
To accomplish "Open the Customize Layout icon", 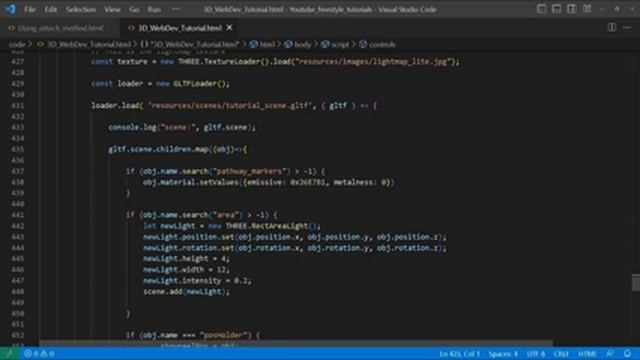I will pyautogui.click(x=587, y=9).
